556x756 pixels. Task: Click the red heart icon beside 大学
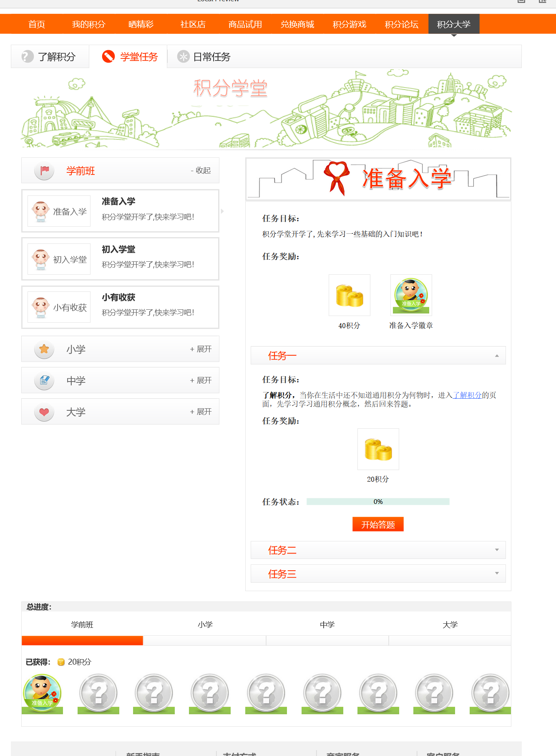[44, 412]
